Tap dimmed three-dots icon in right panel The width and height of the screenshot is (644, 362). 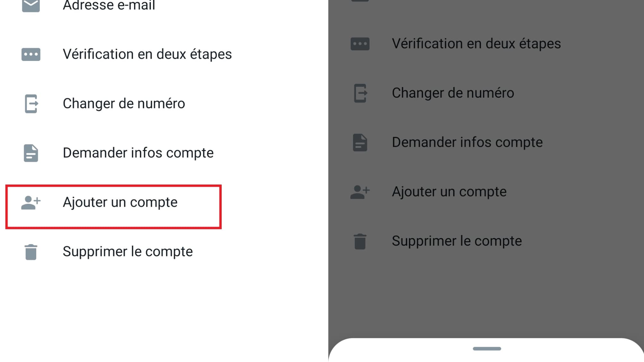[360, 44]
